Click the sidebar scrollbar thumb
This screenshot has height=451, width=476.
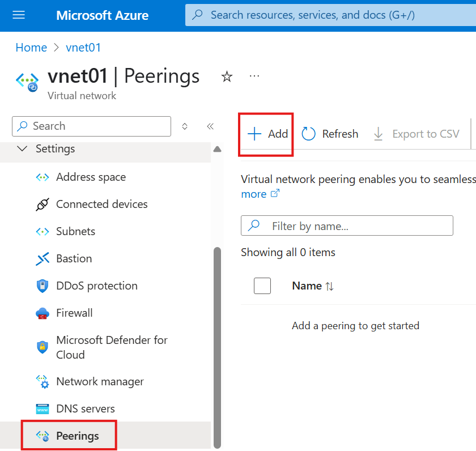point(218,347)
